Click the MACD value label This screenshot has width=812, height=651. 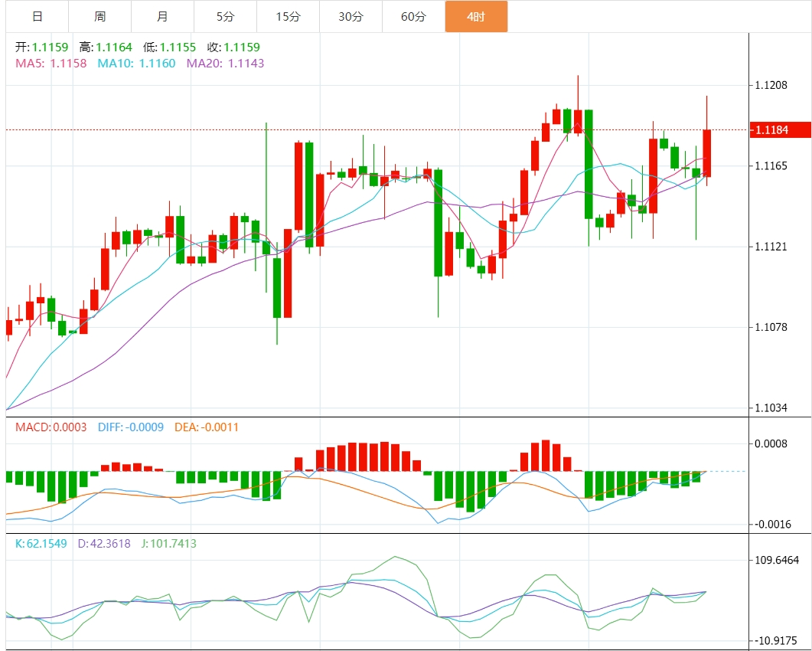[51, 427]
